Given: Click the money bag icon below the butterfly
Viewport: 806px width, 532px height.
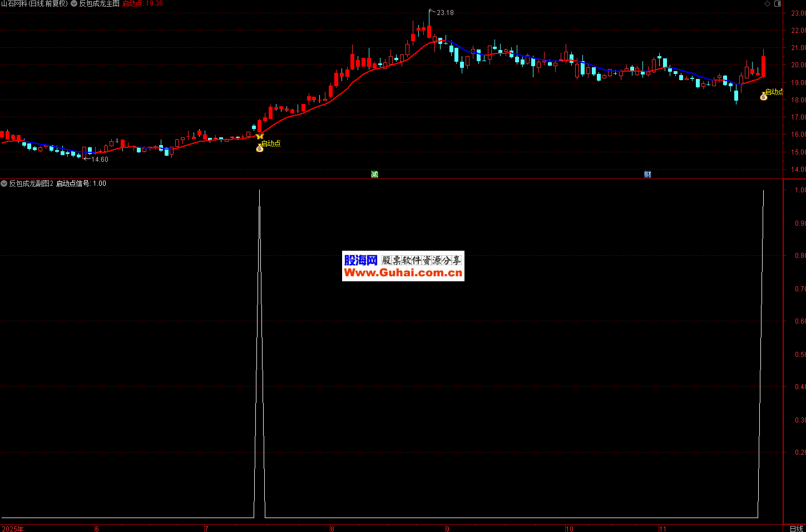Looking at the screenshot, I should pyautogui.click(x=259, y=148).
